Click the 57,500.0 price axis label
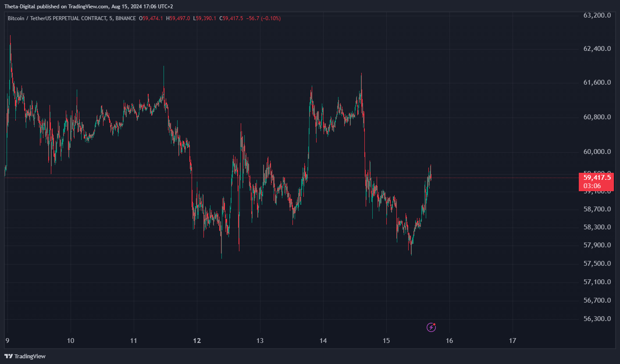Image resolution: width=620 pixels, height=364 pixels. point(597,263)
